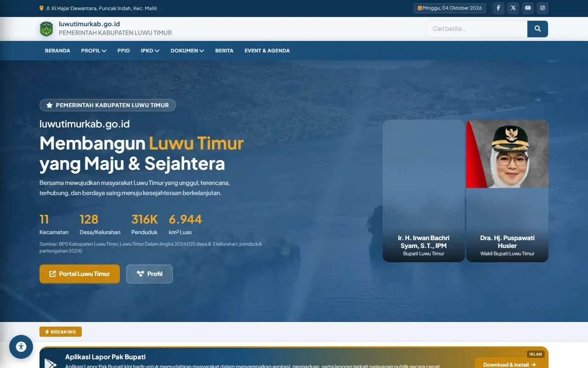This screenshot has width=588, height=368.
Task: Click the calendar icon beside the date
Action: click(419, 8)
